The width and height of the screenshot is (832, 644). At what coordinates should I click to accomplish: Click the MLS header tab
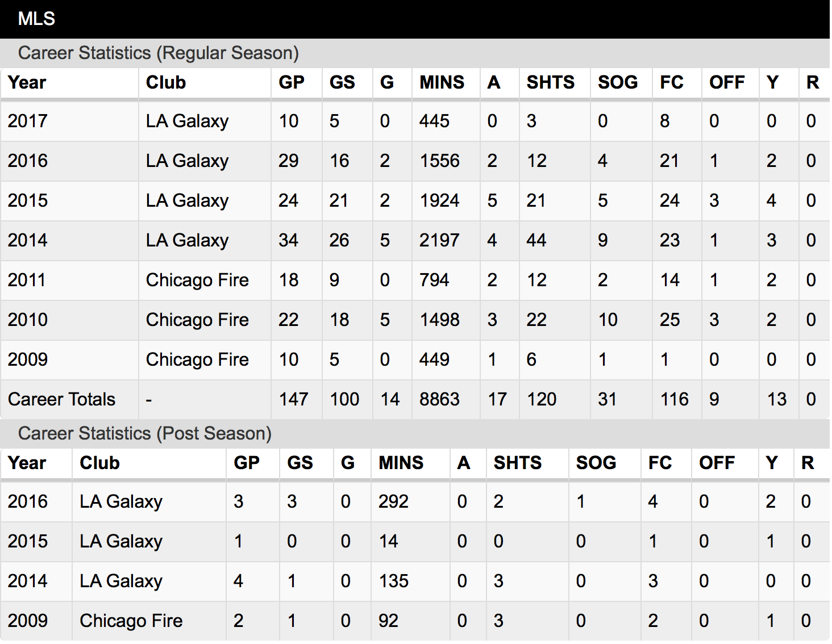36,19
